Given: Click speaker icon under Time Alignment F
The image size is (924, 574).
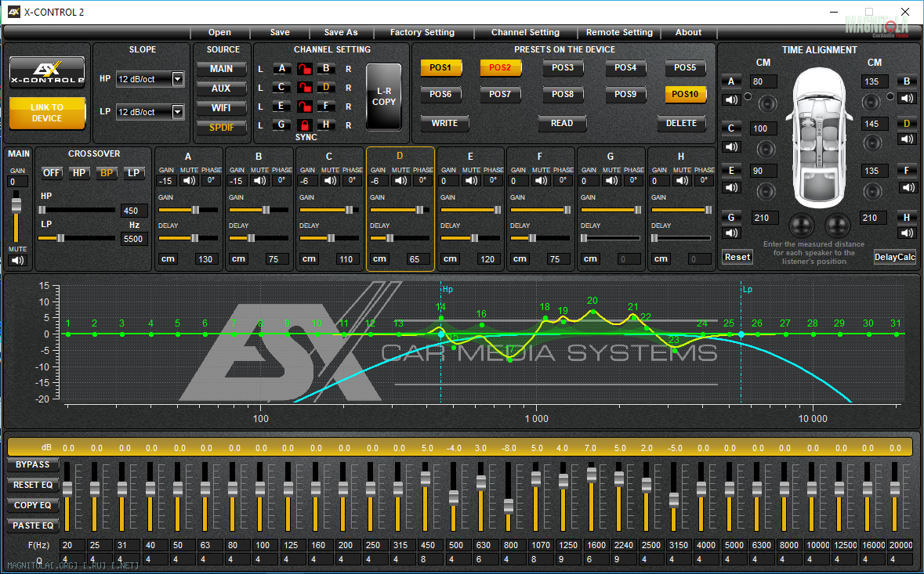Looking at the screenshot, I should [907, 187].
